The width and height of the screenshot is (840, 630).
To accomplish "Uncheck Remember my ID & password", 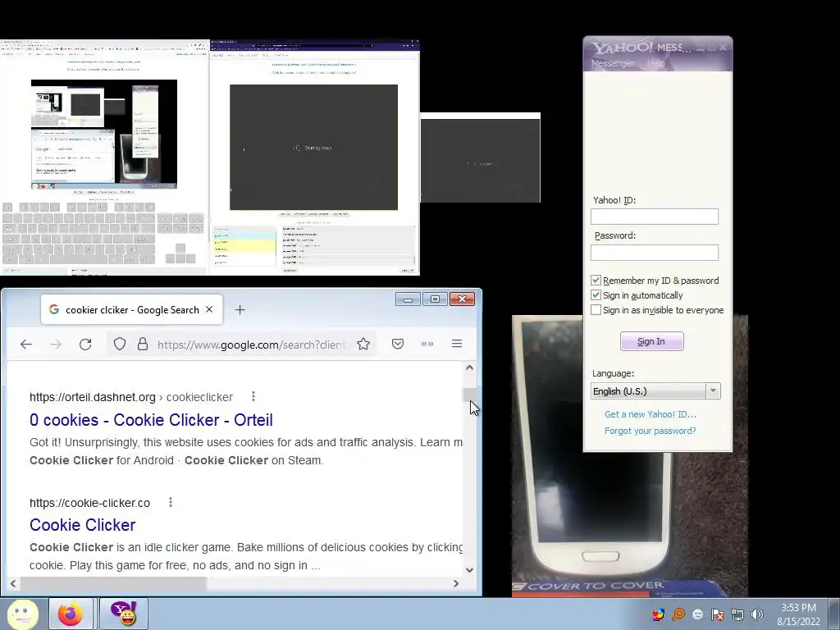I will click(596, 281).
